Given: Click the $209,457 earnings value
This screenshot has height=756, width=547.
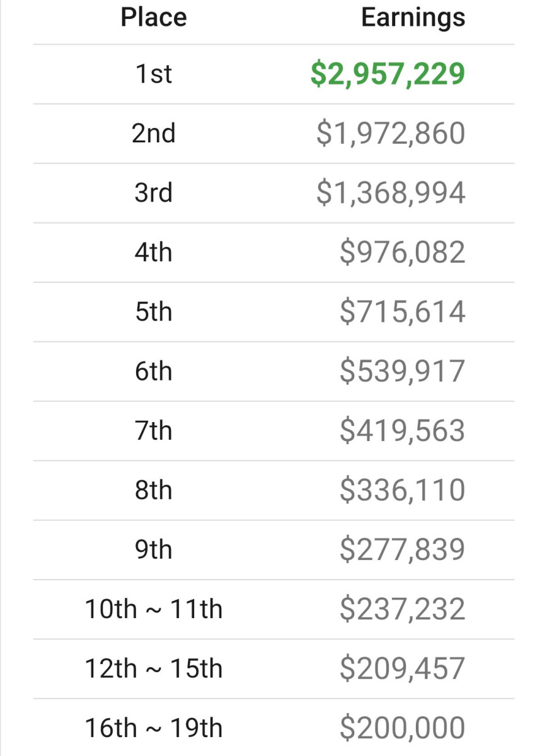Looking at the screenshot, I should 402,668.
